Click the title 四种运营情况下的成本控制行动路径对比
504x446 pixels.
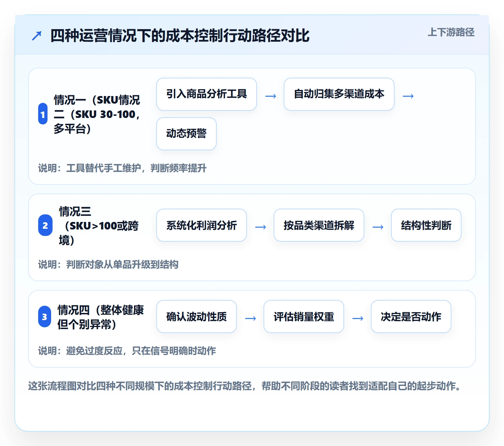coord(180,36)
